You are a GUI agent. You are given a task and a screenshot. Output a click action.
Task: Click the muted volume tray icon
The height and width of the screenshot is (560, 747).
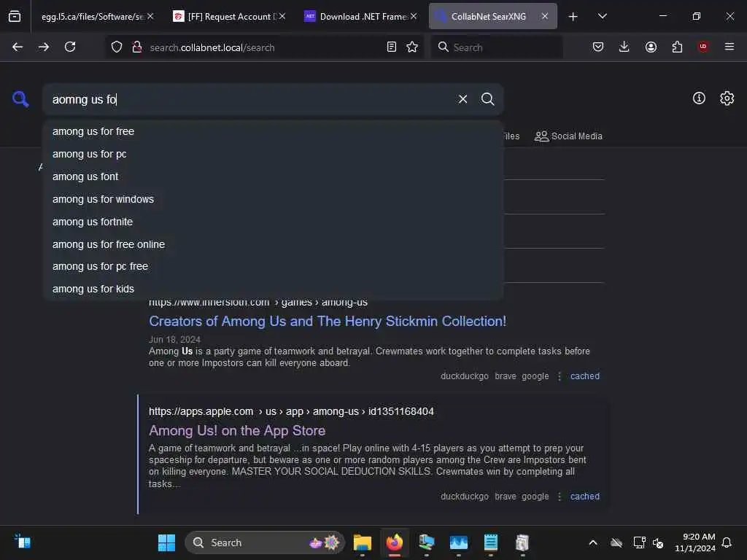(658, 542)
